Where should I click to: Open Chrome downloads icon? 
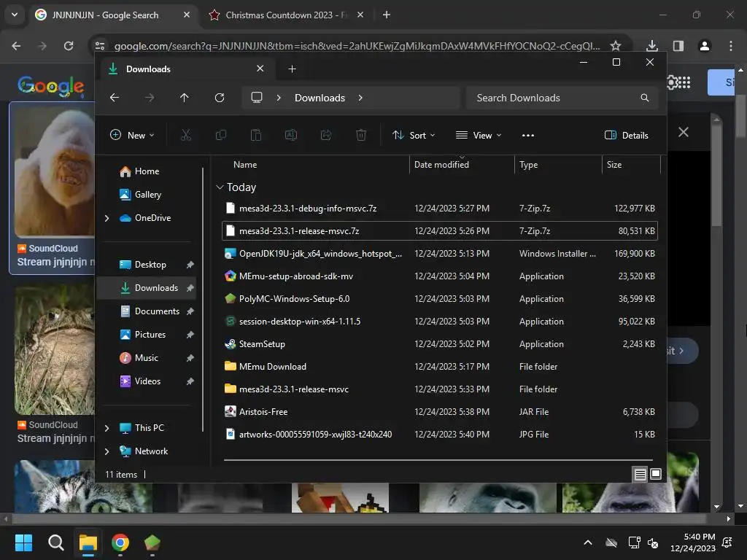click(x=652, y=46)
